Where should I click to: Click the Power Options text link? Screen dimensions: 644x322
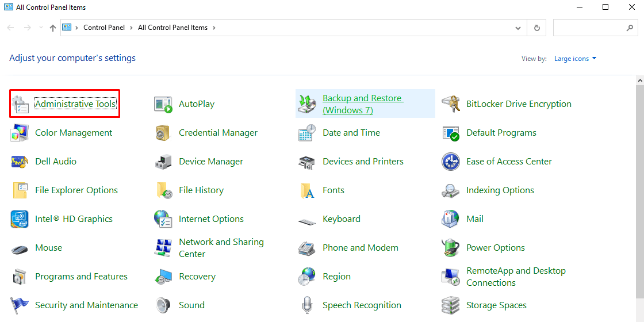(496, 248)
